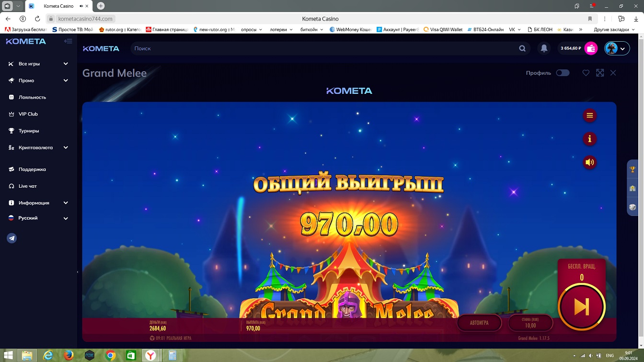Viewport: 644px width, 362px height.
Task: Open the биткойн bookmarks folder
Action: (x=311, y=29)
